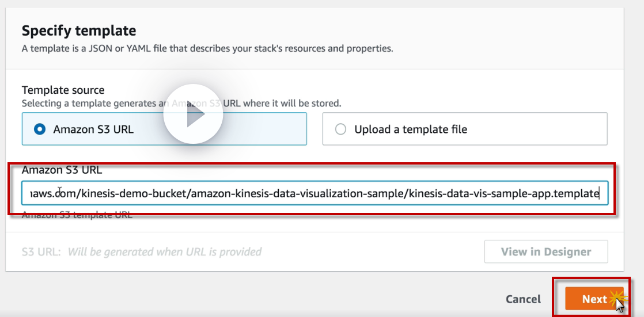
Task: Click the 'Upload a template file' option label
Action: point(411,129)
